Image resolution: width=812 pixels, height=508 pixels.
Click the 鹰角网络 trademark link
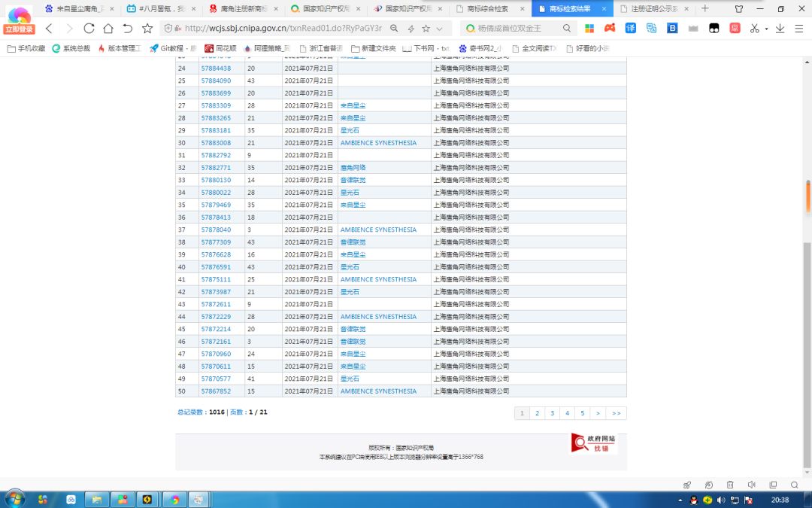353,168
